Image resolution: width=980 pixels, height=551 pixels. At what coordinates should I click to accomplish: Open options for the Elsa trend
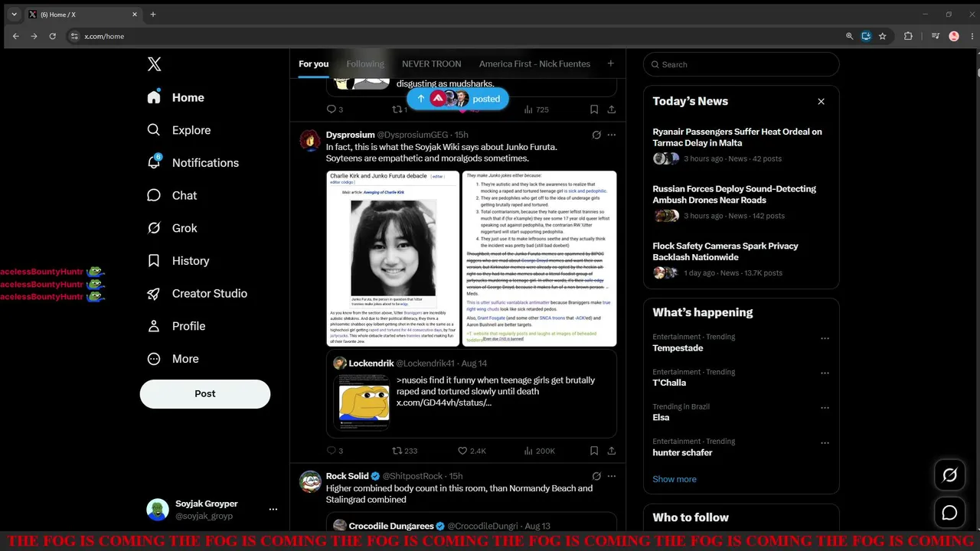pos(825,408)
